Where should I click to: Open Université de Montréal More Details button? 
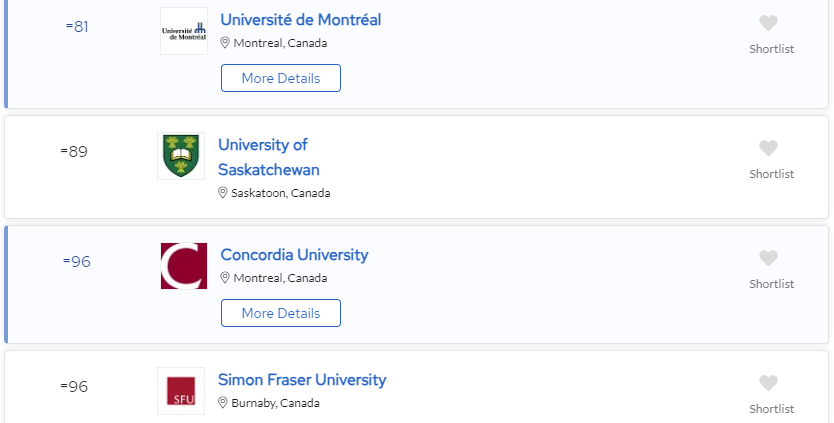[x=281, y=78]
